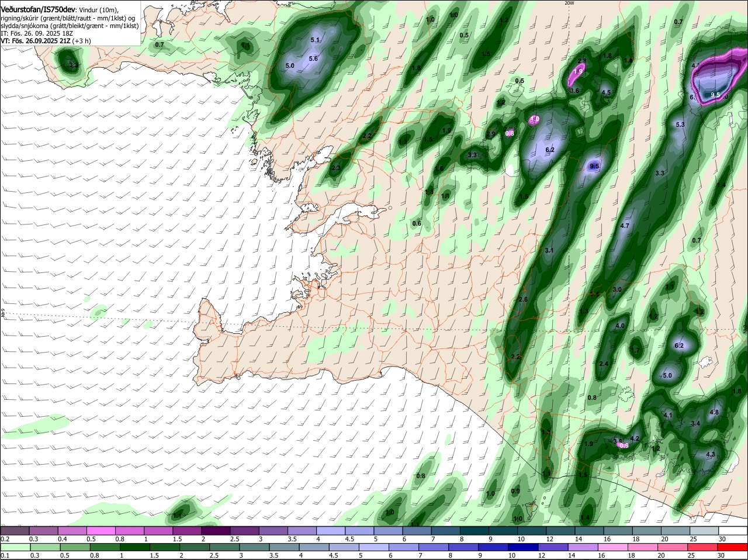
Task: Click the pink swatch after 0.5 in upper legend
Action: click(x=101, y=531)
